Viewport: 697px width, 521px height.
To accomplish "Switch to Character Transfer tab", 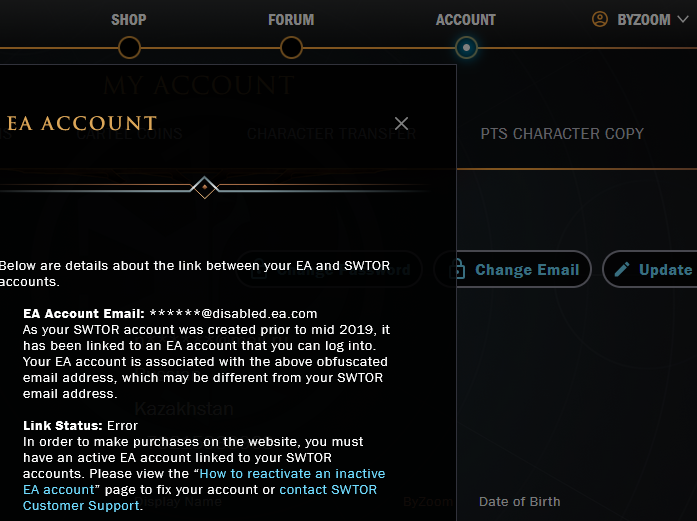I will pos(330,134).
